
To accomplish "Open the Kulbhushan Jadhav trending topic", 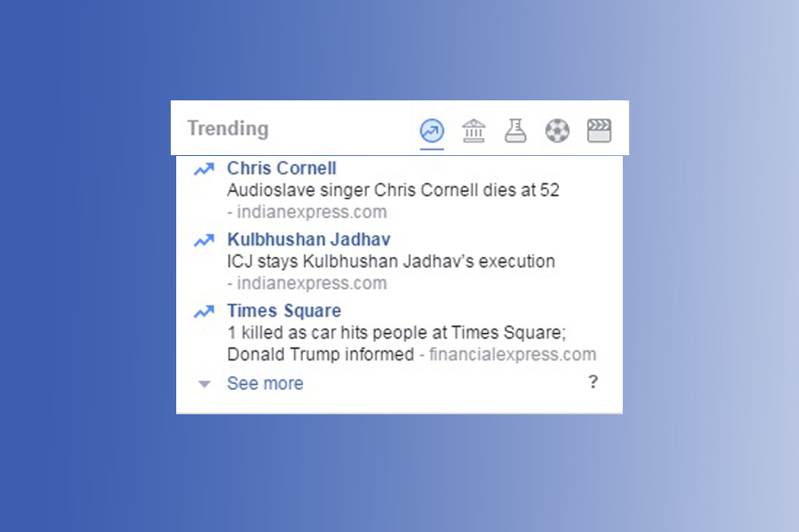I will click(309, 240).
